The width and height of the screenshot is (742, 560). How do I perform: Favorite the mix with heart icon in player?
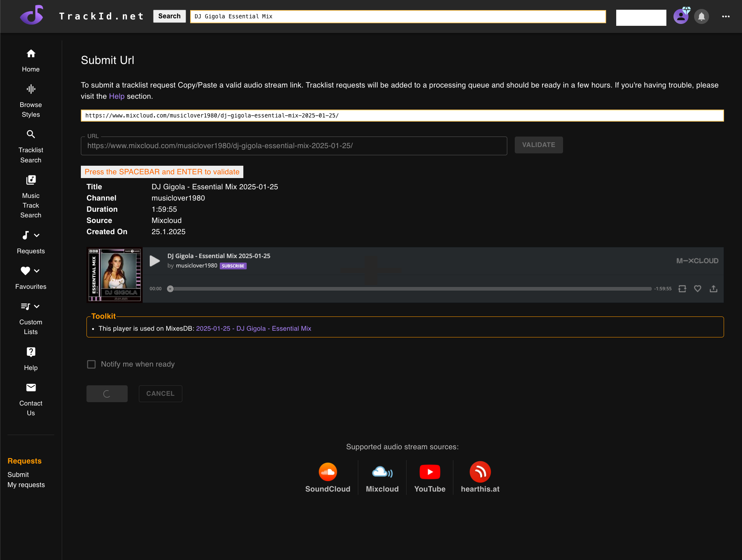tap(697, 289)
